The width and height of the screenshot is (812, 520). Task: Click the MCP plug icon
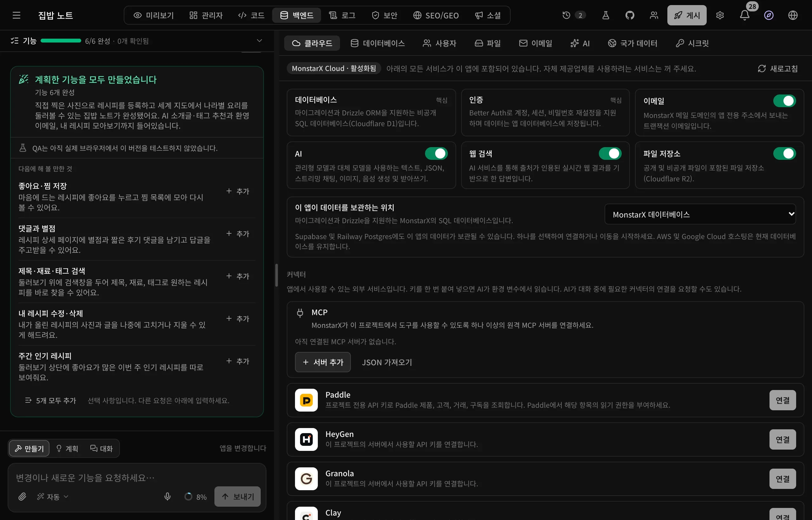coord(300,313)
